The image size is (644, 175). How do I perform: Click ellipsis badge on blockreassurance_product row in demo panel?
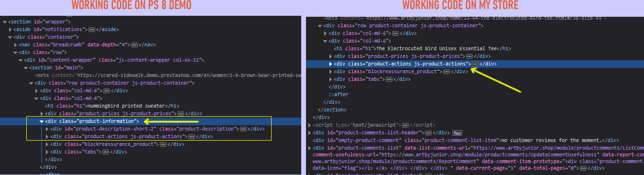point(164,144)
